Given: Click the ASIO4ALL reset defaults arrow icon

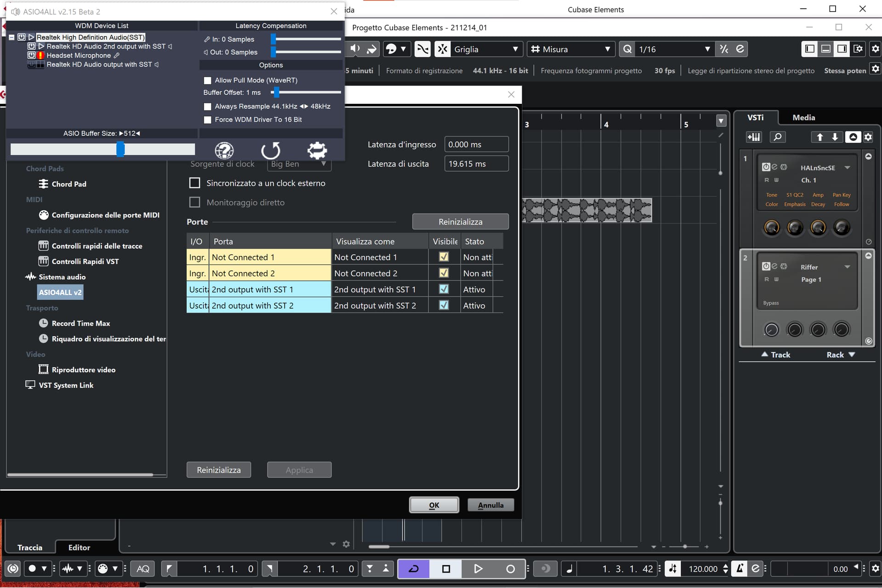Looking at the screenshot, I should click(271, 150).
